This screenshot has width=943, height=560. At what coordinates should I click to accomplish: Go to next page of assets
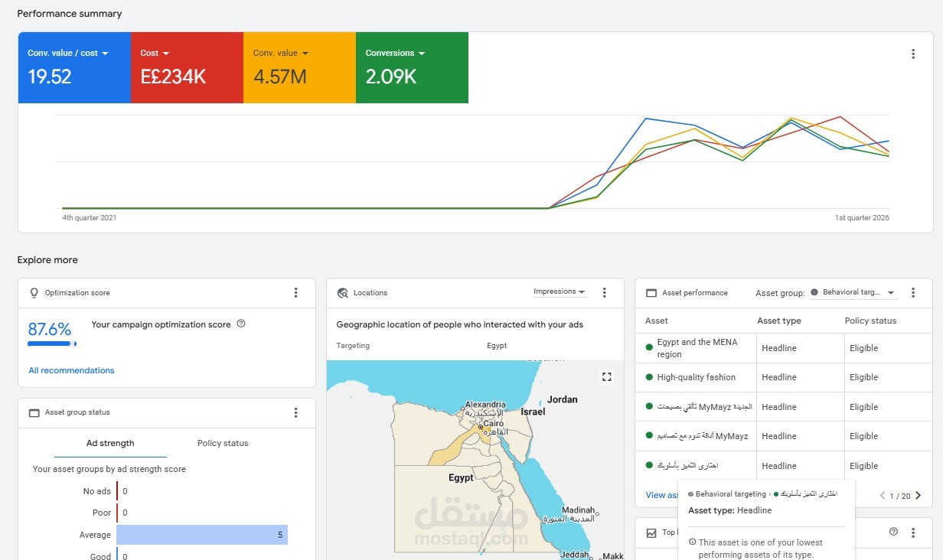click(x=919, y=496)
